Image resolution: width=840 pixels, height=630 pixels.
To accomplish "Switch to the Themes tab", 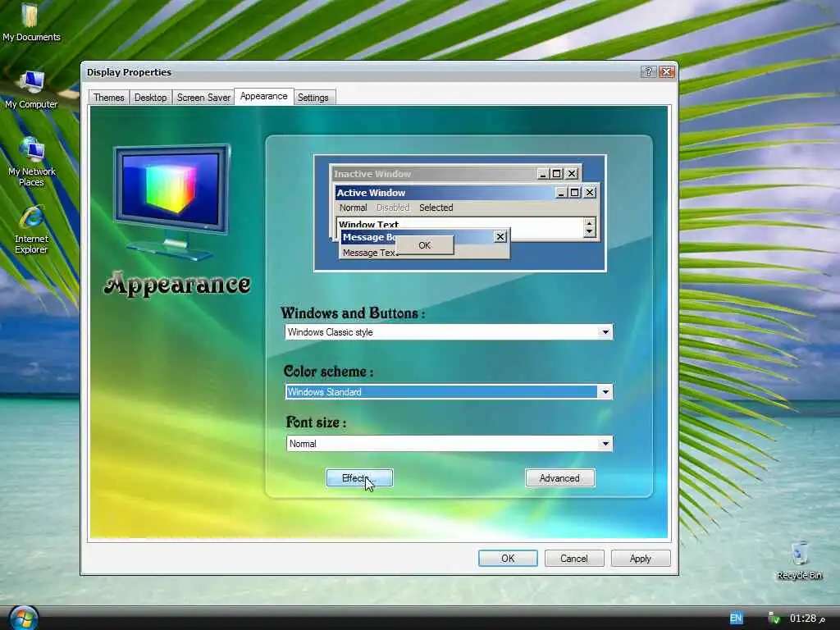I will coord(109,98).
